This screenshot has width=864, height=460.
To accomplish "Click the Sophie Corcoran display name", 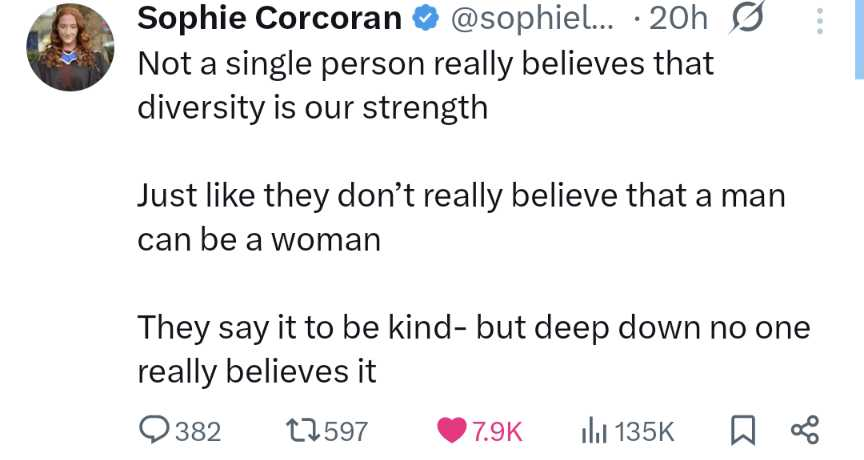I will pos(268,19).
